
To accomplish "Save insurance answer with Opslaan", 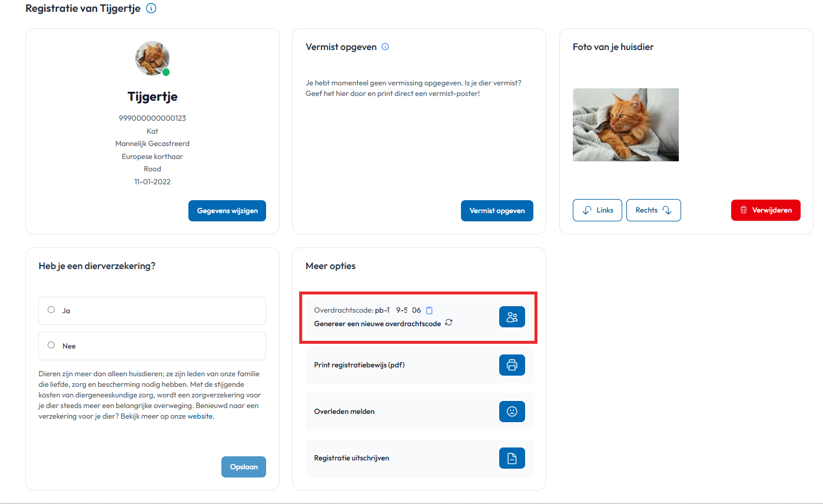I will [x=244, y=467].
